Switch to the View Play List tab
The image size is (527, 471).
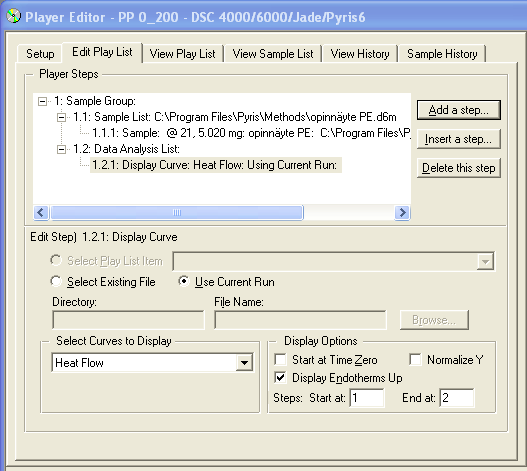[183, 54]
